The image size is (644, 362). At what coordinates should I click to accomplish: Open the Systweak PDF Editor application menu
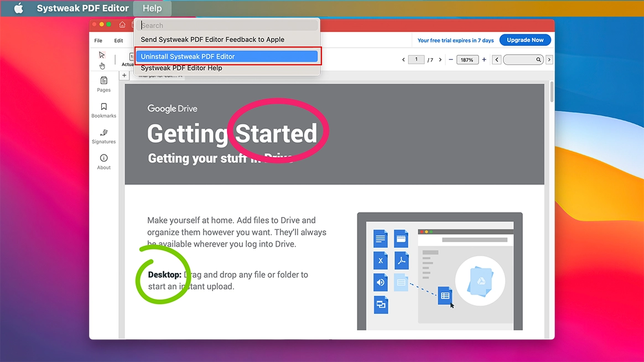point(82,8)
